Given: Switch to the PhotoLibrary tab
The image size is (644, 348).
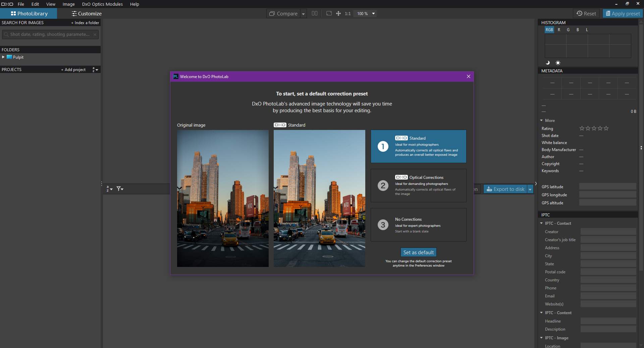Looking at the screenshot, I should pyautogui.click(x=29, y=13).
